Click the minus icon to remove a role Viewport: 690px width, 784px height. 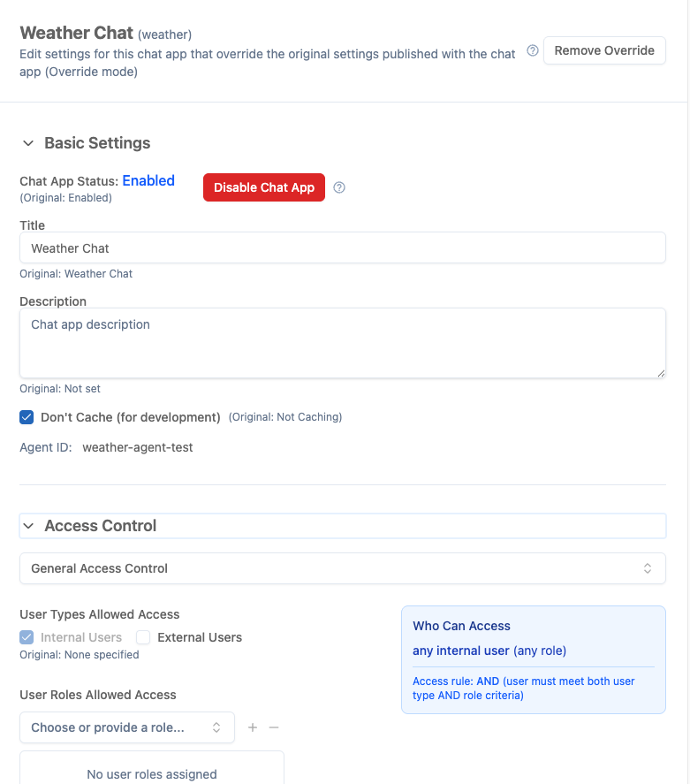(274, 727)
